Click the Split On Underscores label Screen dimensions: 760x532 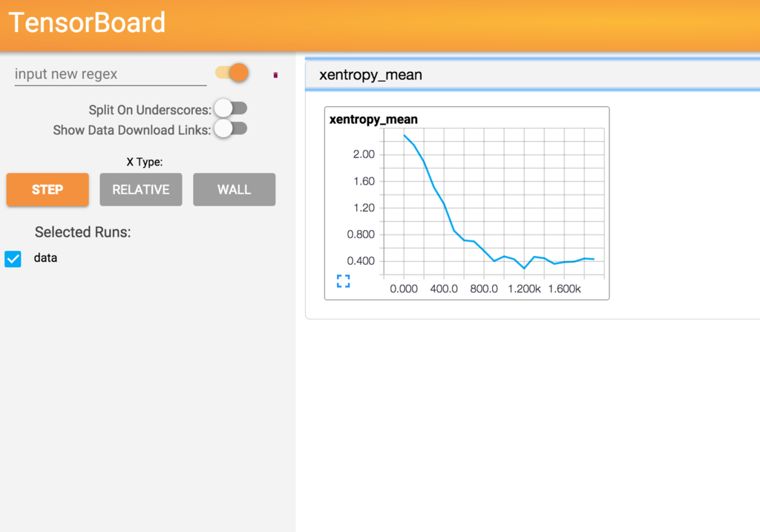pyautogui.click(x=150, y=110)
